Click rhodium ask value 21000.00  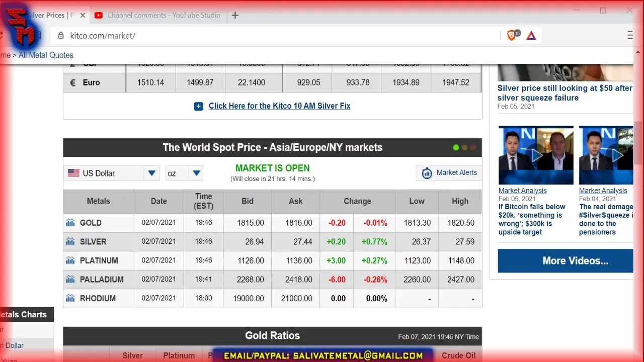coord(297,298)
